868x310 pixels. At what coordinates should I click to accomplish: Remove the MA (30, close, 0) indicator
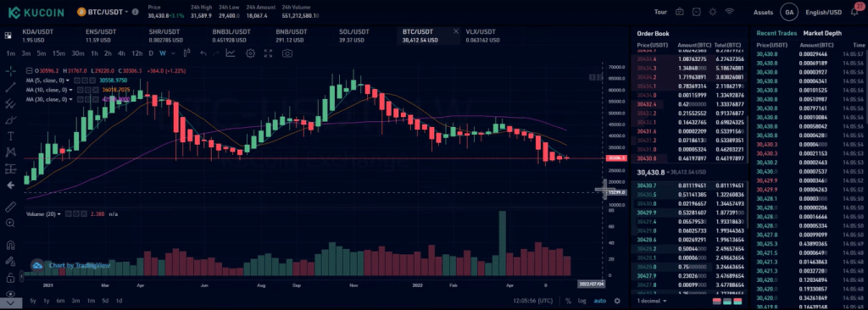click(95, 99)
